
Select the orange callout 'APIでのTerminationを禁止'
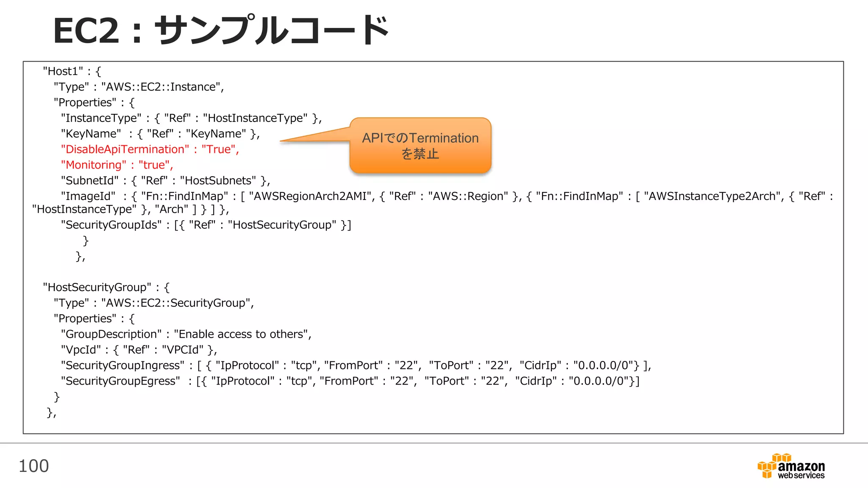(420, 146)
